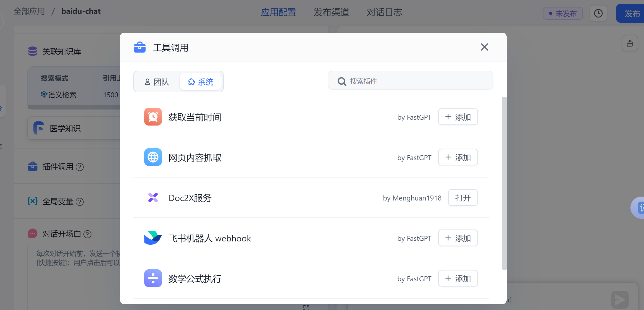Show help tooltip beside 插件调用
This screenshot has height=310, width=644.
coord(80,167)
